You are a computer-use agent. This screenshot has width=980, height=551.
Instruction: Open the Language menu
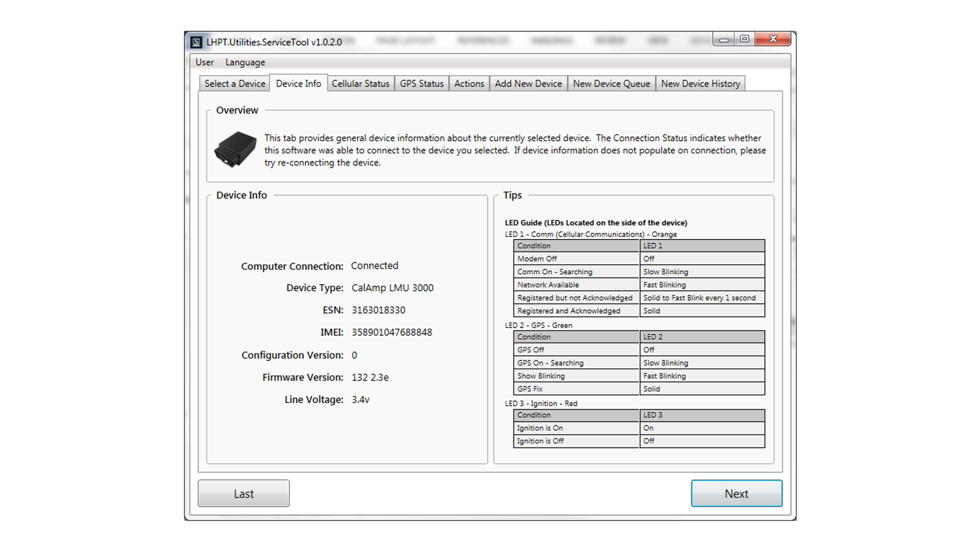pyautogui.click(x=245, y=62)
